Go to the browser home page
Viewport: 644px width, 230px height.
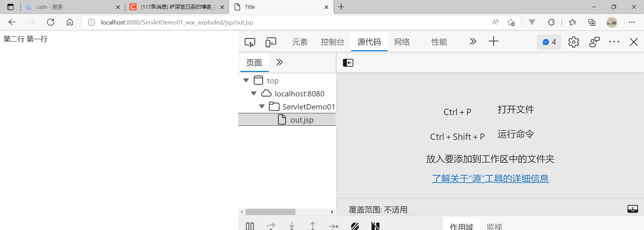70,22
